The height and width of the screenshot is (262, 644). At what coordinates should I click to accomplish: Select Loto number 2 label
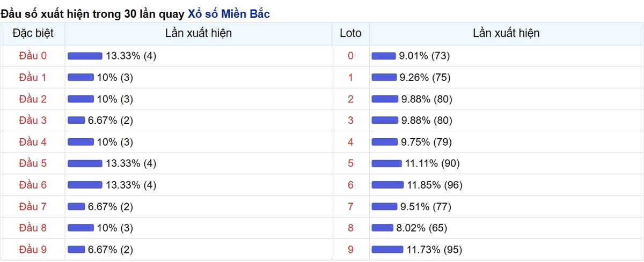[351, 99]
